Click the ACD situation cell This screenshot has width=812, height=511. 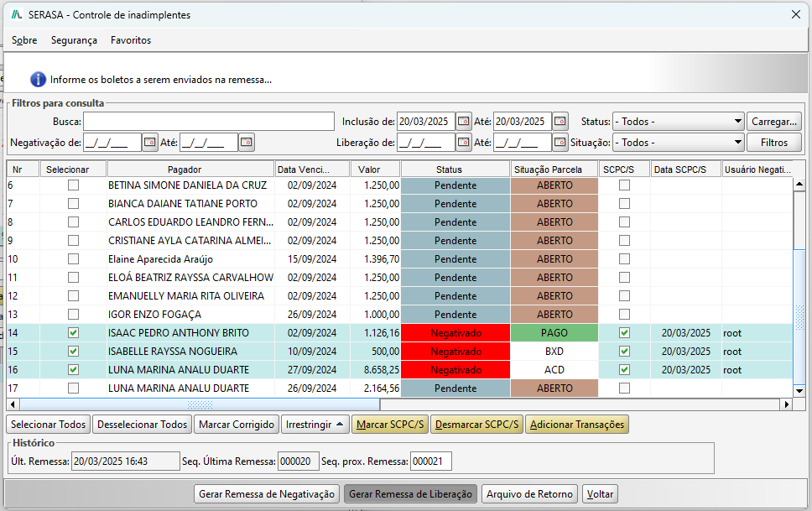(554, 370)
